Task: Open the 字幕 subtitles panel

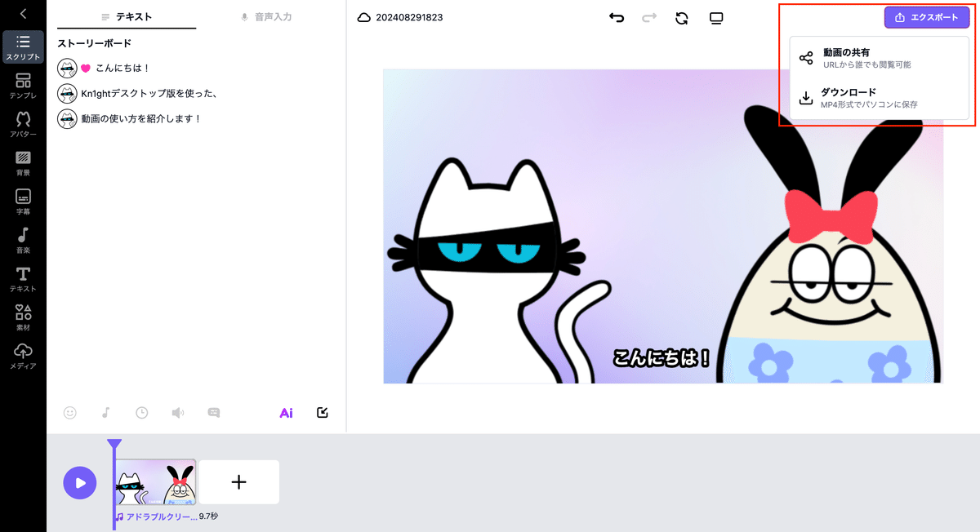Action: [23, 202]
